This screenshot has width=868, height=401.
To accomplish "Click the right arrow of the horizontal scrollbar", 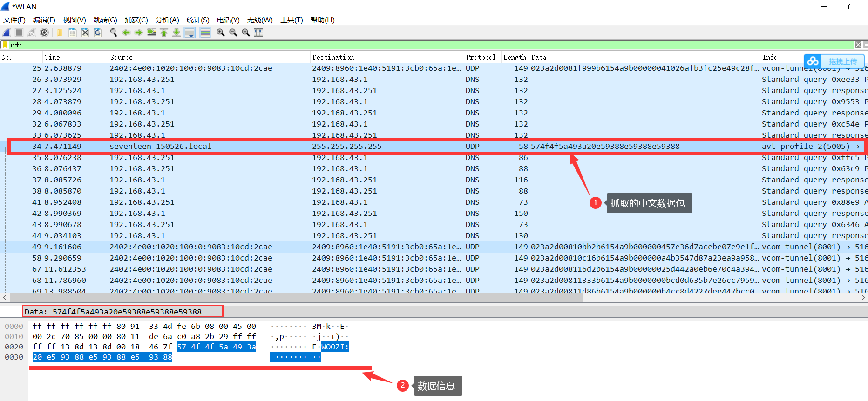I will (863, 298).
